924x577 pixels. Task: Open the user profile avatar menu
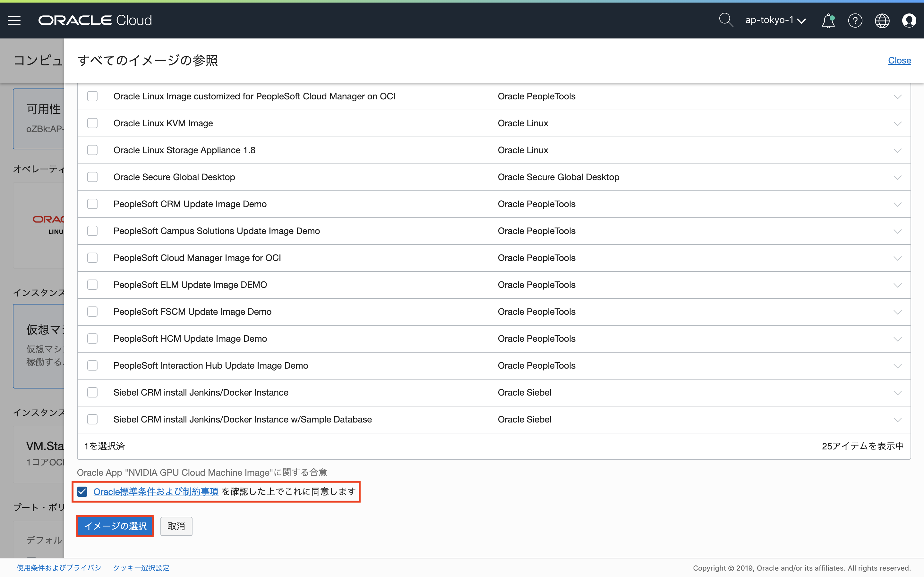(909, 21)
